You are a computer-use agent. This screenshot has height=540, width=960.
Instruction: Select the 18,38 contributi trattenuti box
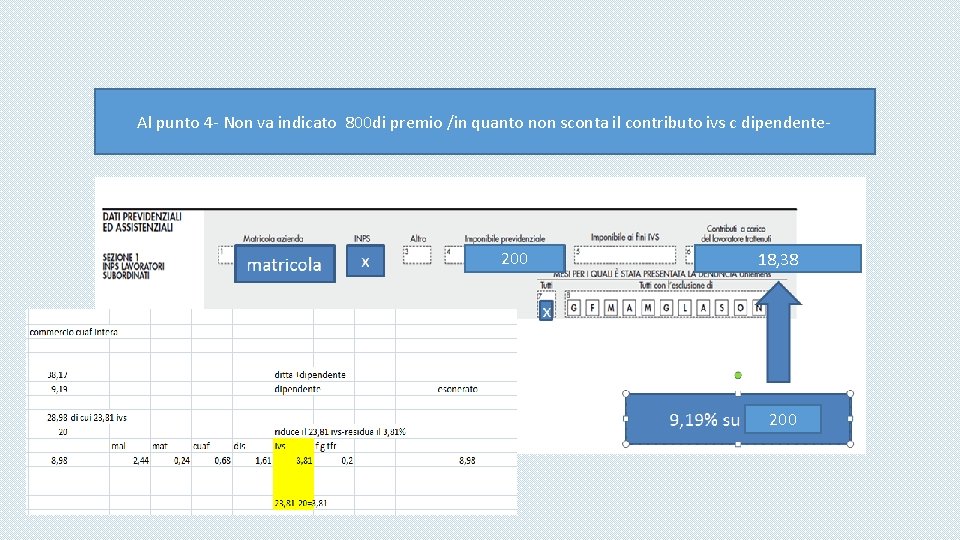[x=778, y=258]
